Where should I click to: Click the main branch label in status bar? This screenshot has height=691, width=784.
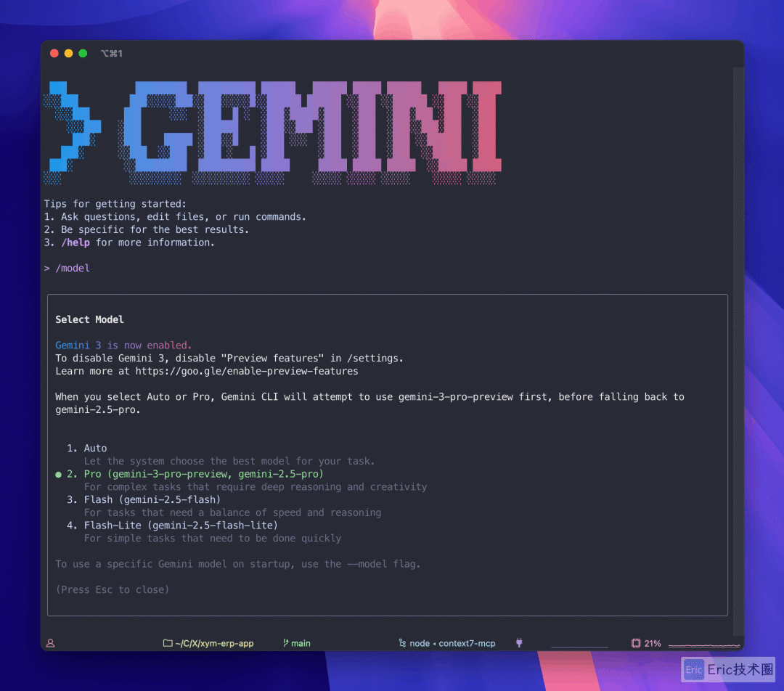(301, 643)
